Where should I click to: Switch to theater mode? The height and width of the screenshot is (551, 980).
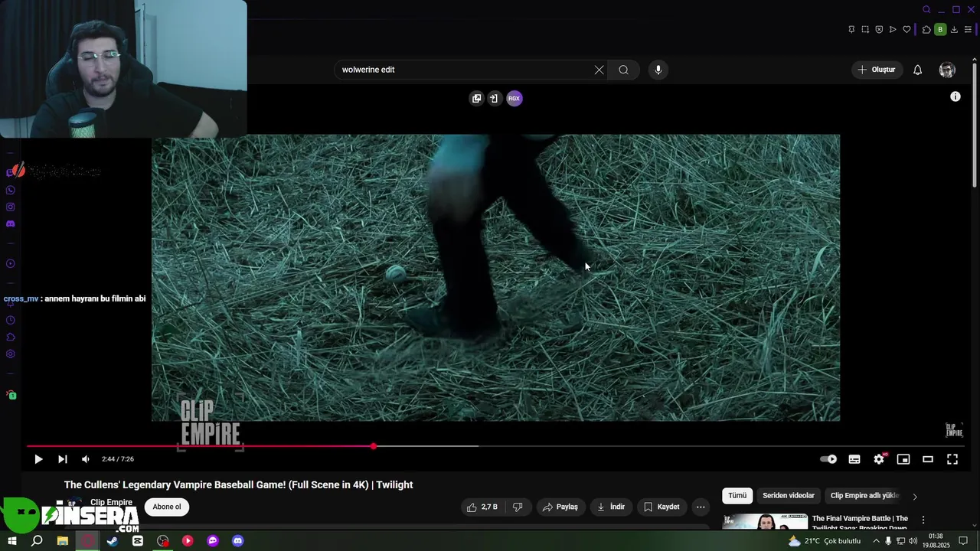coord(928,459)
